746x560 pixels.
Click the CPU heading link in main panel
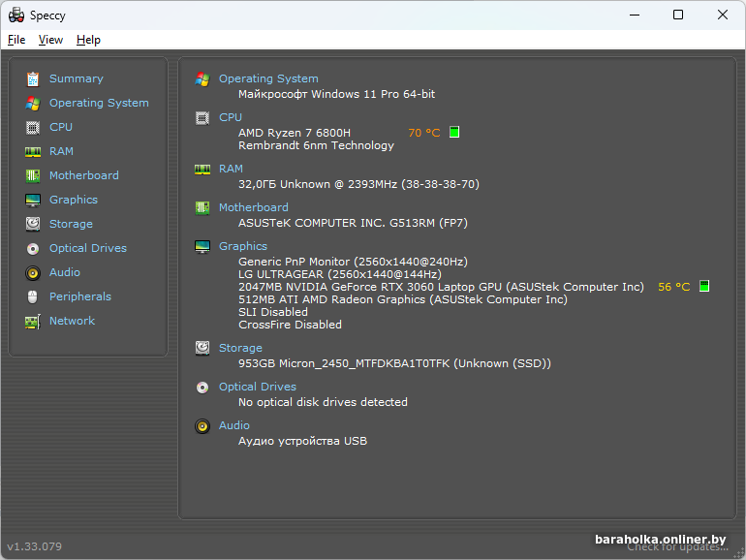[231, 117]
